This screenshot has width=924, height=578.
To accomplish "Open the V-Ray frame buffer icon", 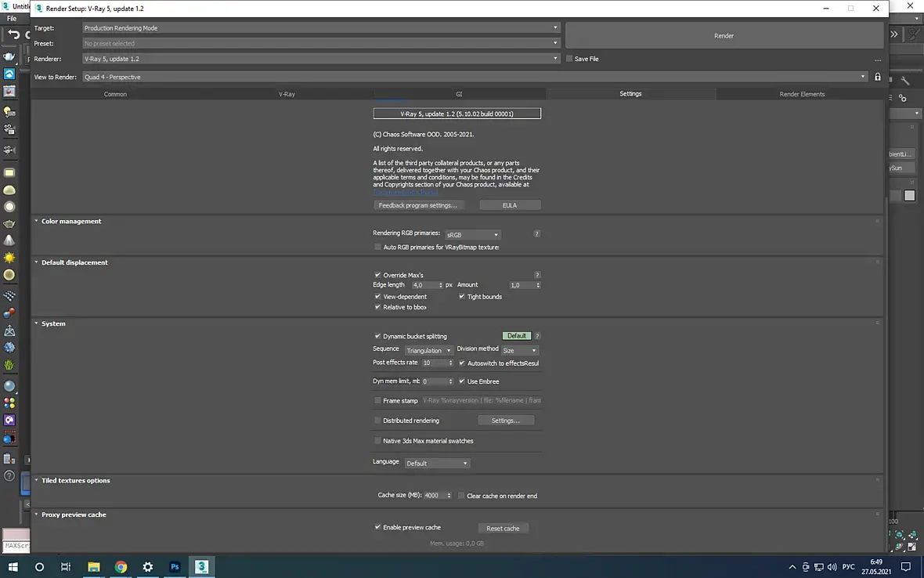I will [x=9, y=91].
